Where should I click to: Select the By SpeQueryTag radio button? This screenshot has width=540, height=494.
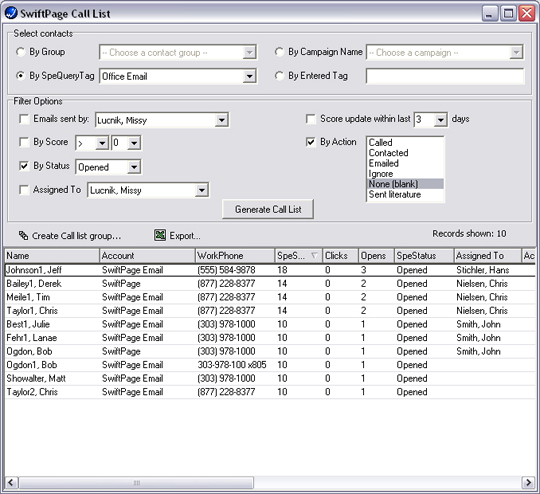pyautogui.click(x=20, y=76)
